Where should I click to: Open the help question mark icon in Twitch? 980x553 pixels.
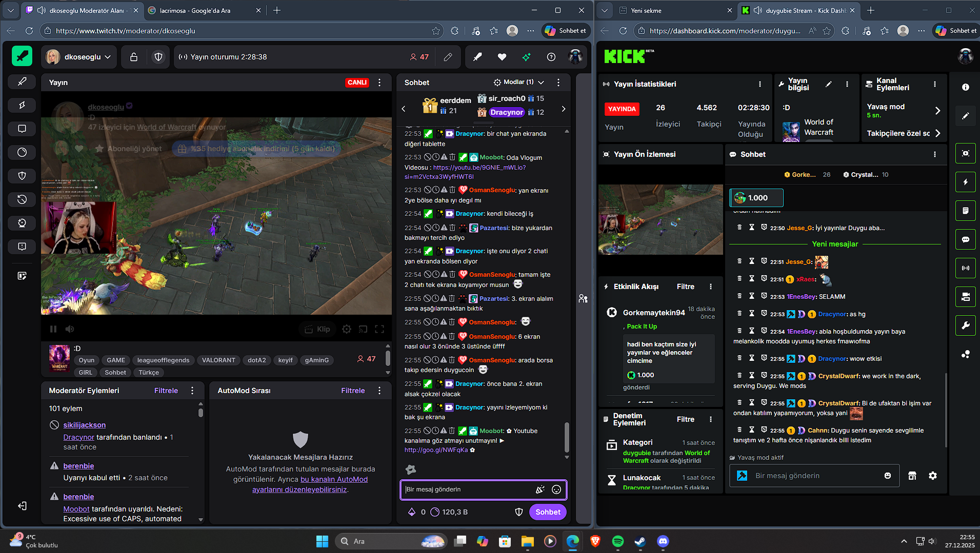click(551, 57)
